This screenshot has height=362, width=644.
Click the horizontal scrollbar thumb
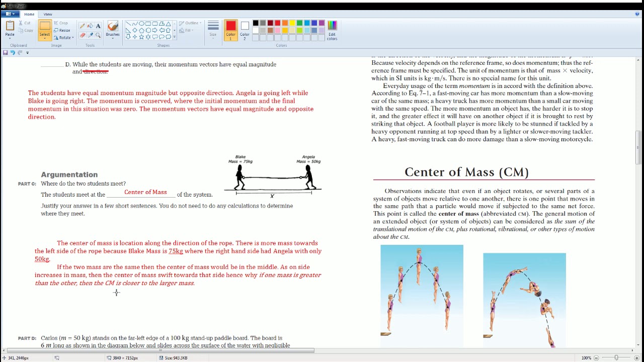[160, 350]
